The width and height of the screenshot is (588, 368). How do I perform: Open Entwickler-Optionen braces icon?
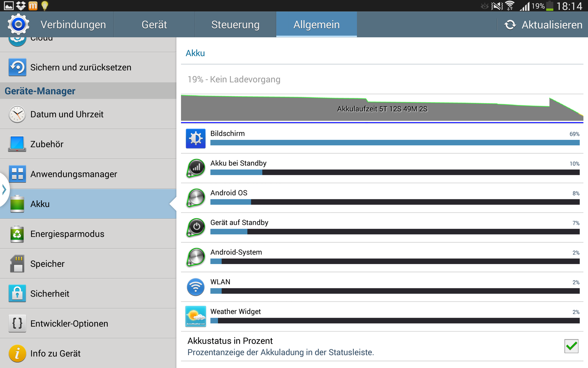click(x=17, y=323)
